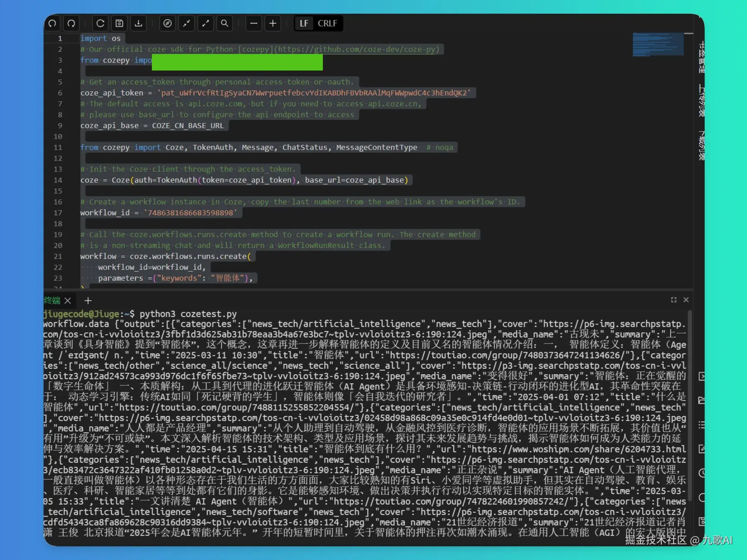Screen dimensions: 747x560
Task: Download the file with the download icon
Action: click(x=139, y=24)
